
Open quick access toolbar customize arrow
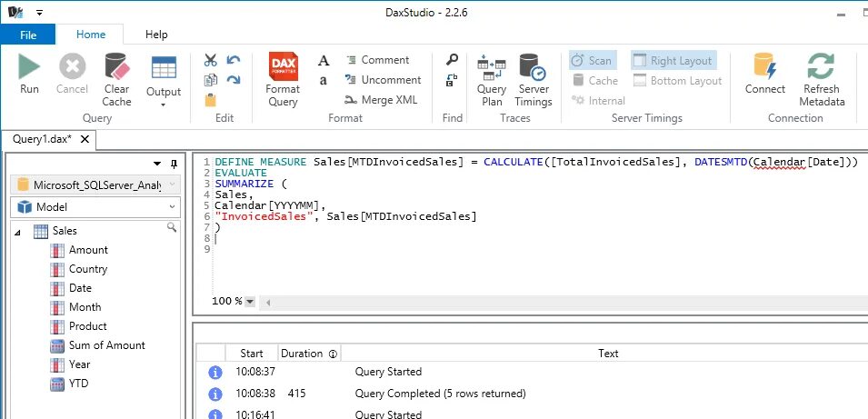(x=39, y=12)
